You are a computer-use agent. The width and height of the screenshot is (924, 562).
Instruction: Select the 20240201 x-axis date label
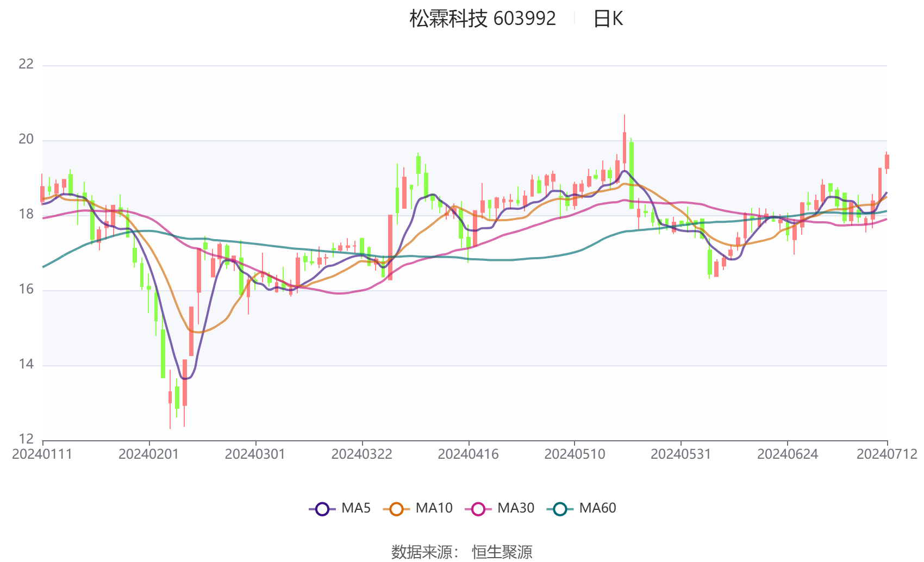149,454
